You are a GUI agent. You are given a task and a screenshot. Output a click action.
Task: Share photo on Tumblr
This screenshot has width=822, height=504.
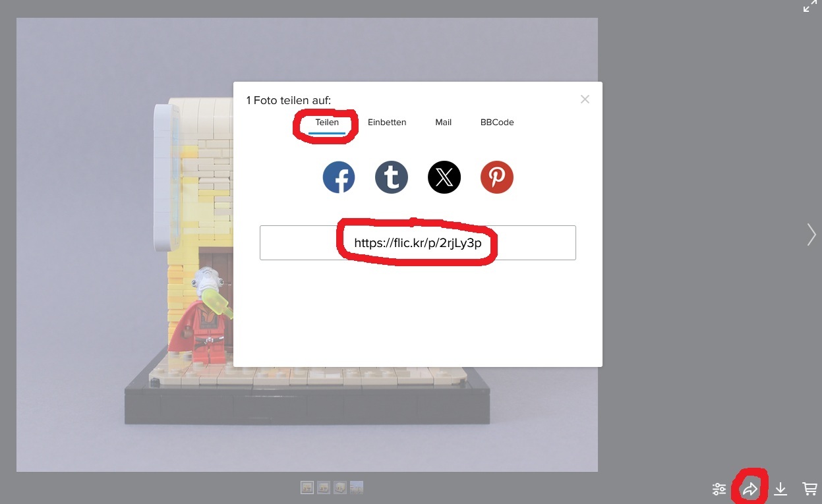[x=392, y=178]
